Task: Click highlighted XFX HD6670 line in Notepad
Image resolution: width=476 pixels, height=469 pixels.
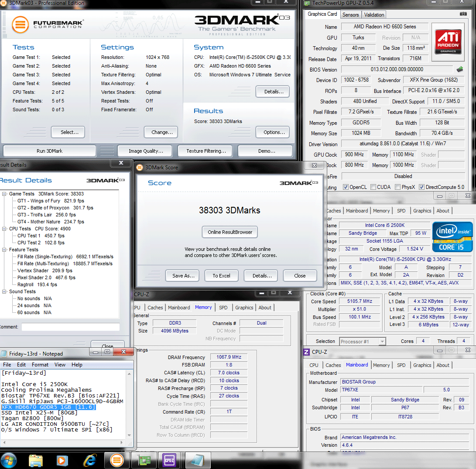Action: (48, 407)
